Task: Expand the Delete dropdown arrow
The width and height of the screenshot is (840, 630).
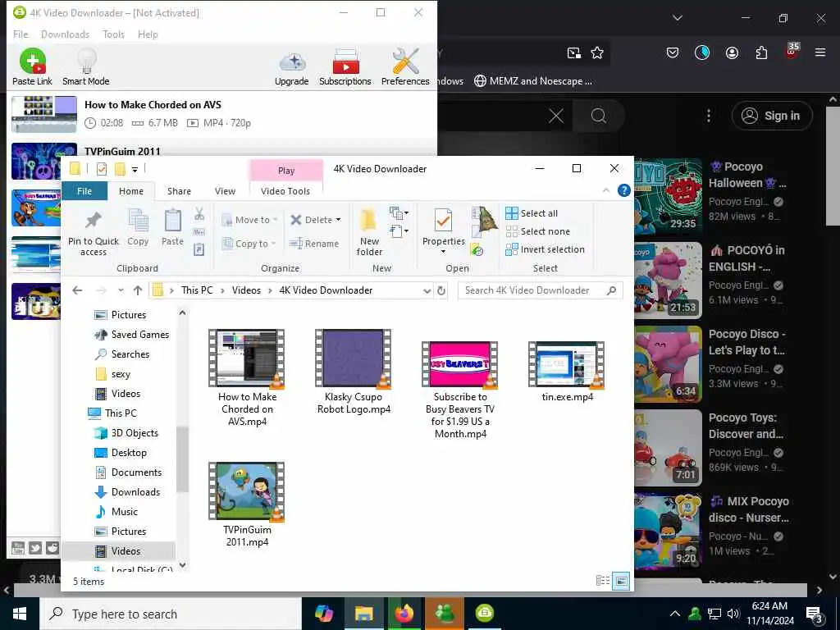Action: 339,220
